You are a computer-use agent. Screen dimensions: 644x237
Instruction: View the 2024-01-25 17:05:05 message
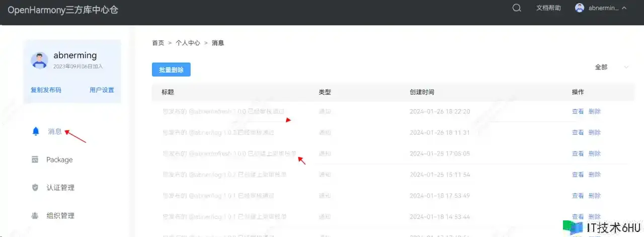578,154
